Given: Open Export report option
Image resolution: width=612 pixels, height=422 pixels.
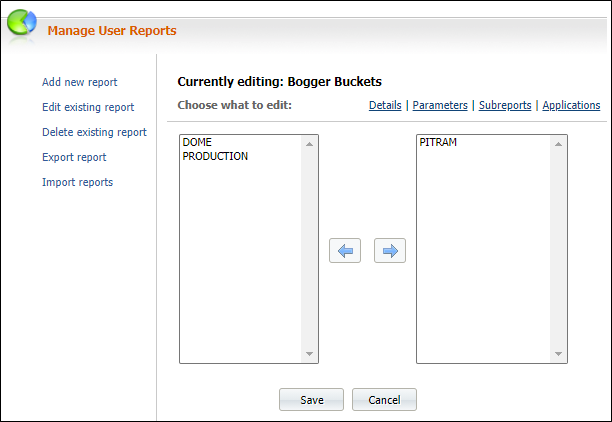Looking at the screenshot, I should pyautogui.click(x=74, y=157).
